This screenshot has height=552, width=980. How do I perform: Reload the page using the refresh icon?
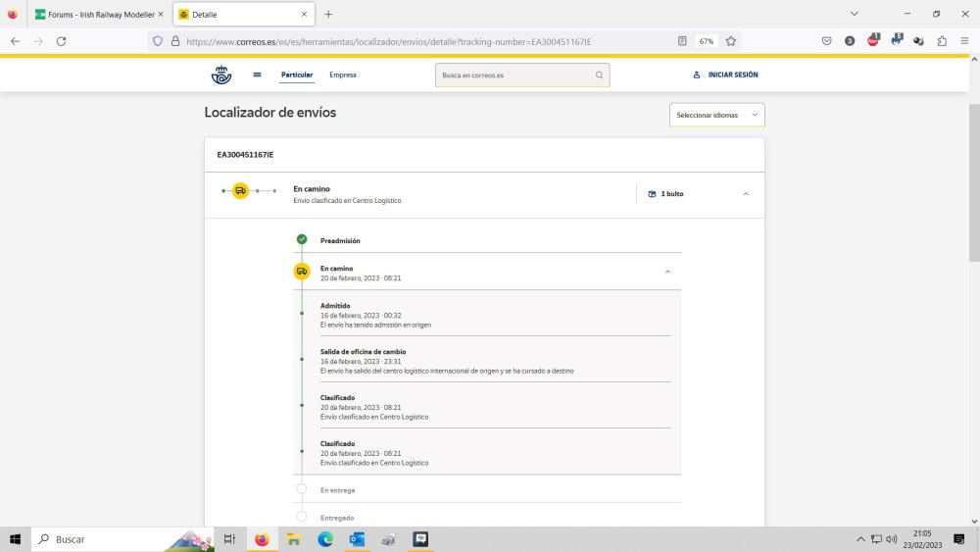pyautogui.click(x=61, y=41)
